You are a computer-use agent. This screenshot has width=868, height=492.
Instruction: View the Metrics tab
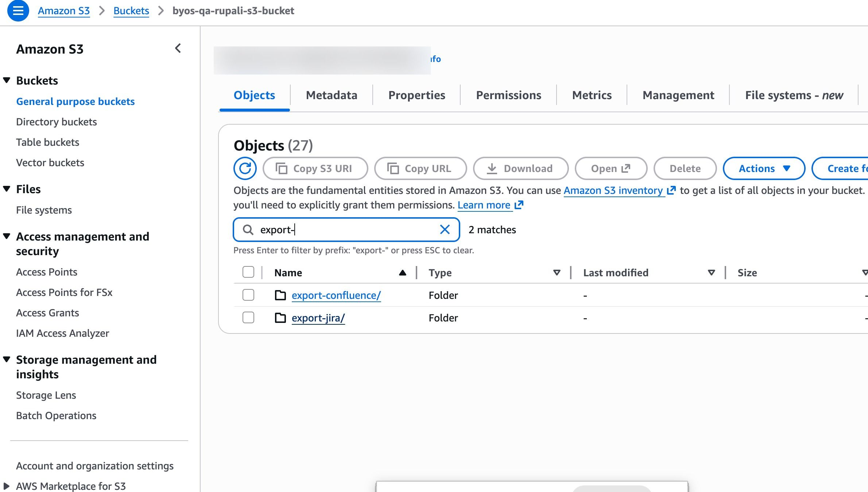click(592, 95)
